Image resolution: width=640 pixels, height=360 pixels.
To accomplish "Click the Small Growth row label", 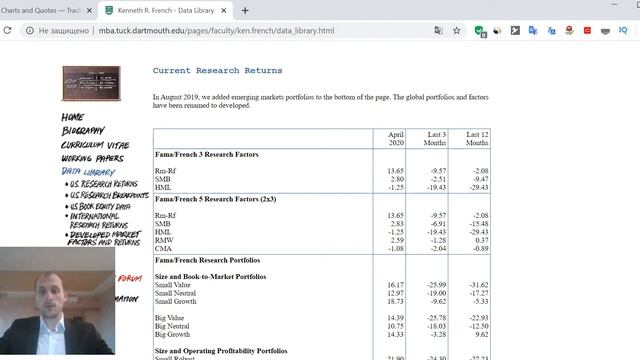I will pos(176,301).
